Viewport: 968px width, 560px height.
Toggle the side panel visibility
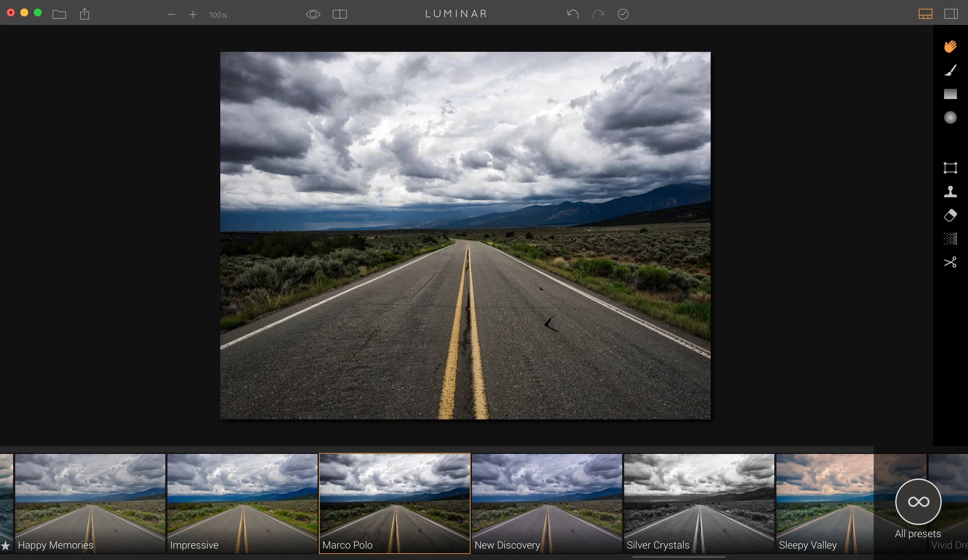coord(951,14)
